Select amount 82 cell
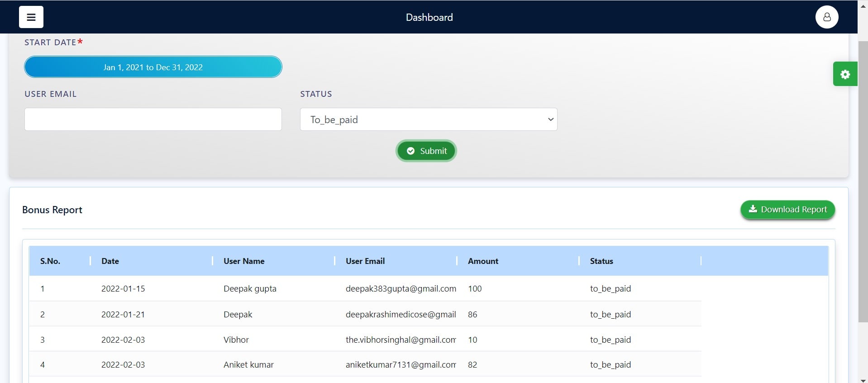868x383 pixels. [472, 365]
